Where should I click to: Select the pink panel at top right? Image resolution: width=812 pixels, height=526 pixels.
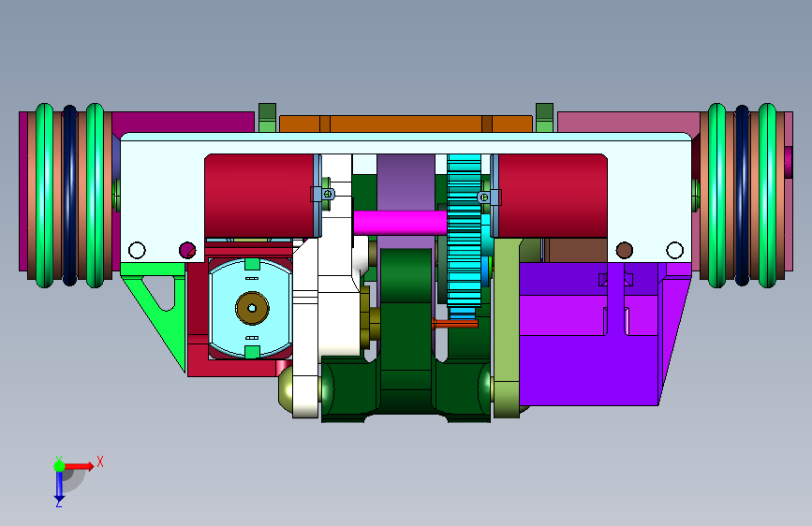[x=628, y=122]
